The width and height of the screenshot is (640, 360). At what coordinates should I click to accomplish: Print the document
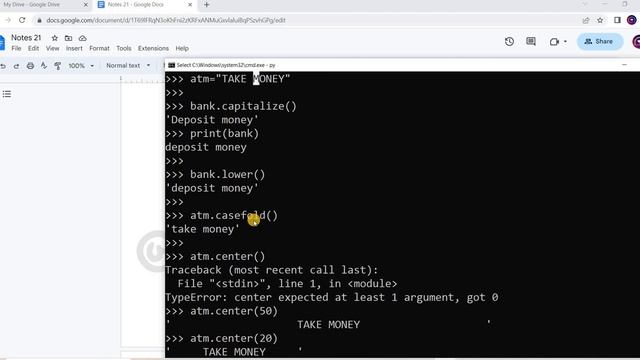(x=30, y=66)
